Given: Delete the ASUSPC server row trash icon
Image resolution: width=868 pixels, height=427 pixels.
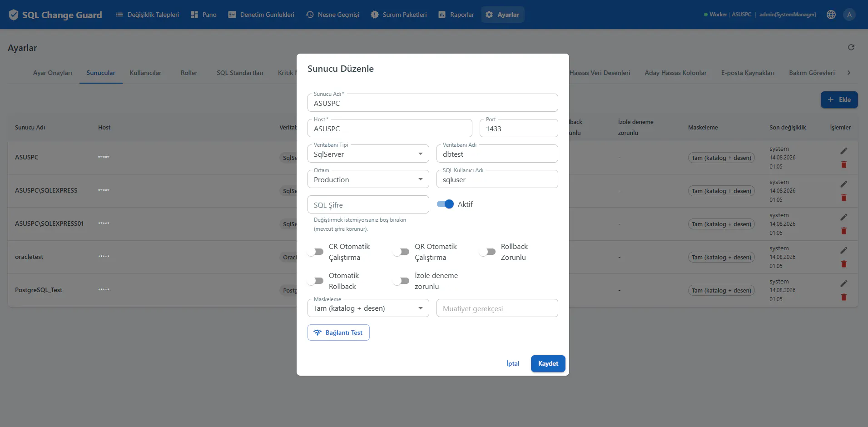Looking at the screenshot, I should click(x=844, y=164).
